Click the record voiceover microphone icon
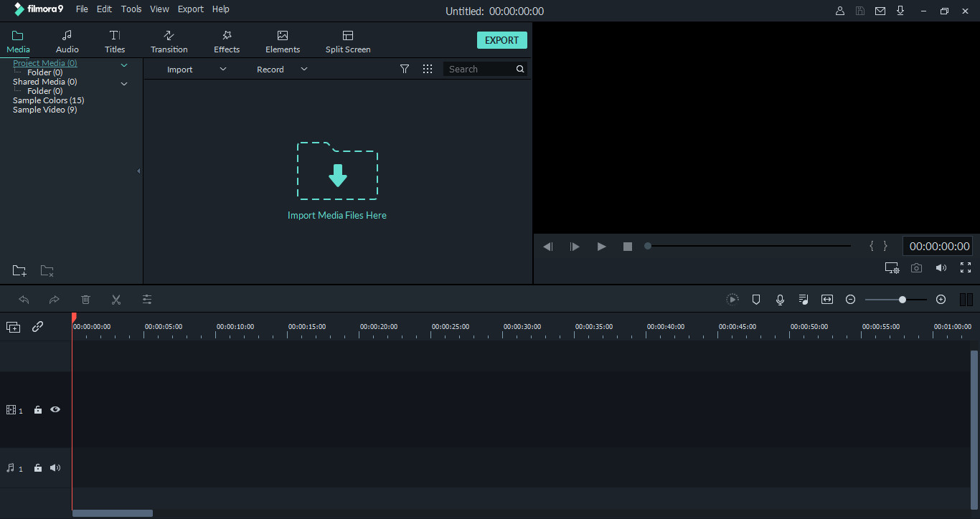 780,300
